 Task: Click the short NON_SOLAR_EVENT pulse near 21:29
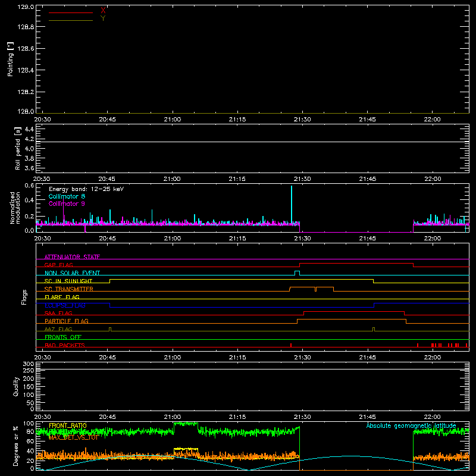297,273
